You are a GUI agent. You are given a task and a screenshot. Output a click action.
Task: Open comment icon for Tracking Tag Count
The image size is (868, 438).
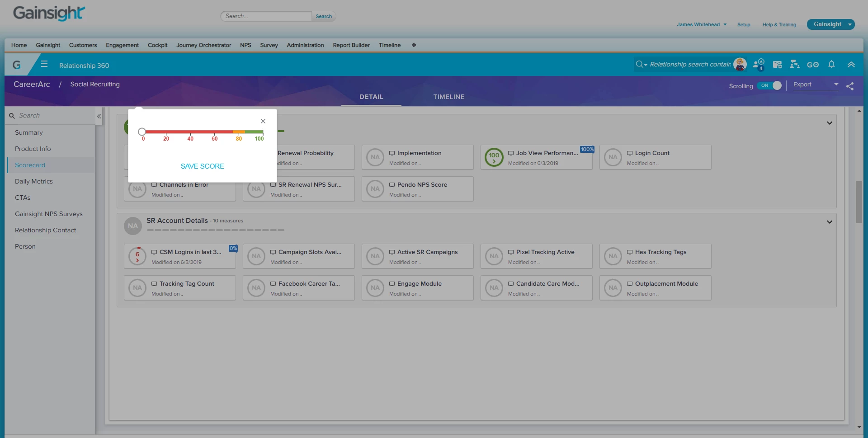154,284
